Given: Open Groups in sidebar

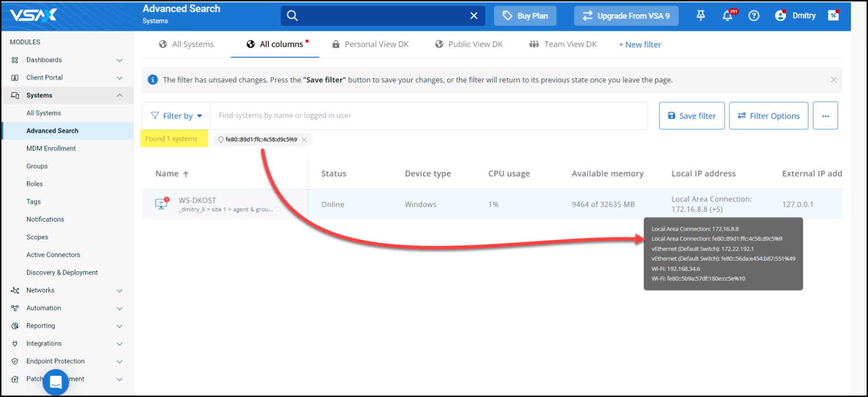Looking at the screenshot, I should (x=37, y=166).
